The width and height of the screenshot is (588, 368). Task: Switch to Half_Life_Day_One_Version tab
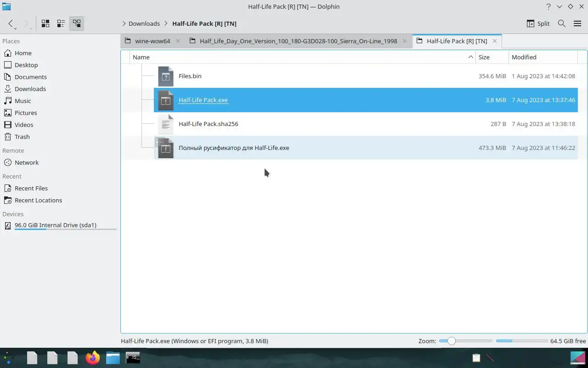pos(298,41)
